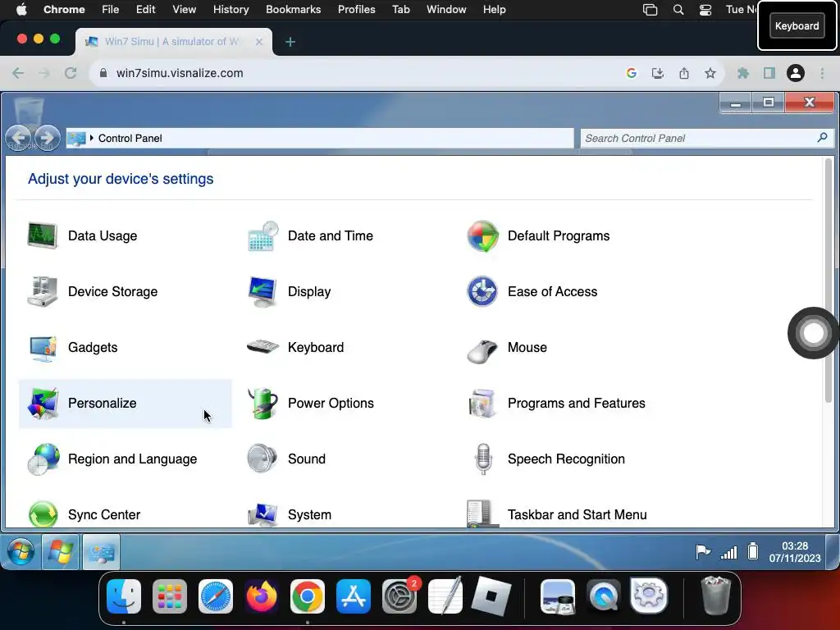Open the Taskbar and Start Menu icon
This screenshot has width=840, height=630.
tap(482, 514)
